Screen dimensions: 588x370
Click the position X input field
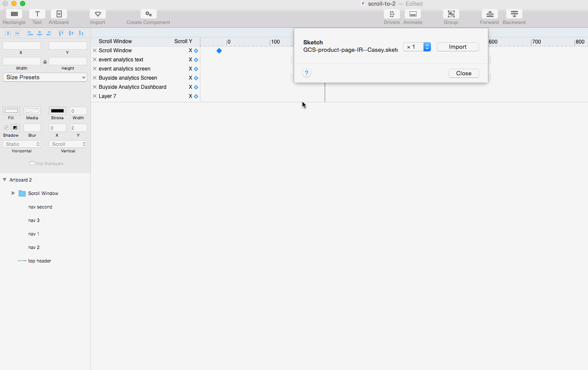(22, 46)
